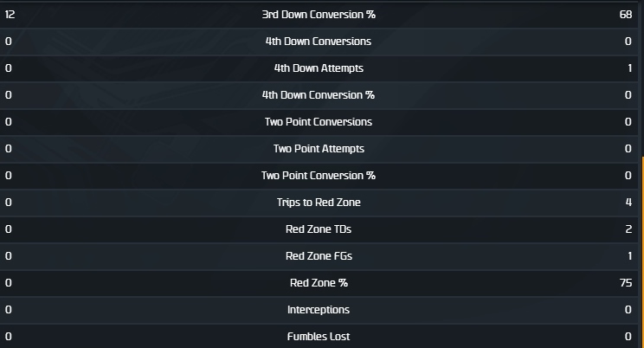Viewport: 644px width, 348px height.
Task: Click the 4th Down Attempts stat label
Action: coord(318,68)
